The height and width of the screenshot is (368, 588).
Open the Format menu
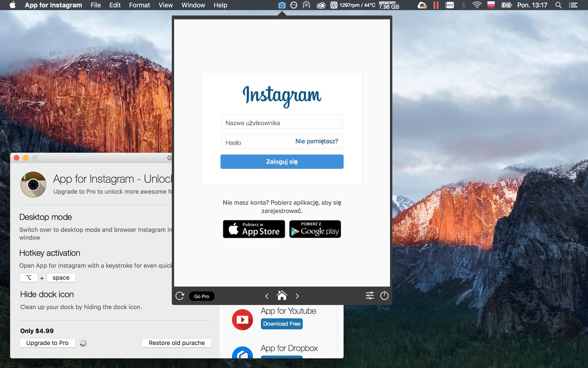(x=139, y=5)
